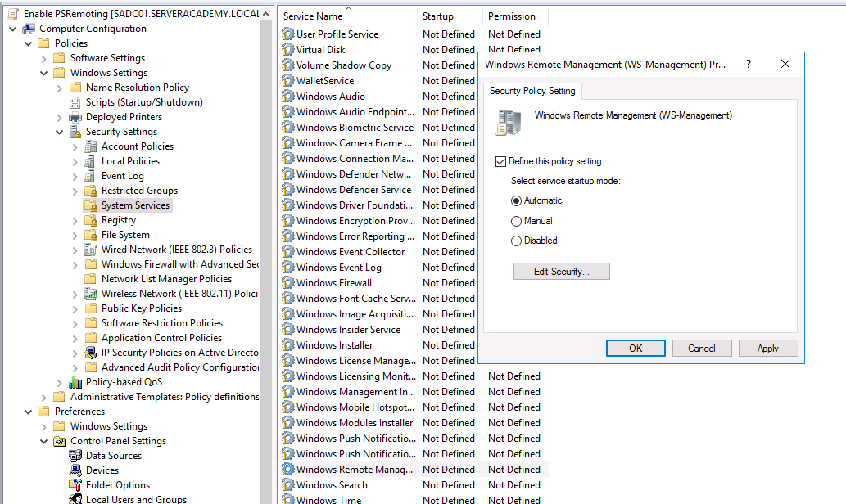Expand the Public Key Policies node
This screenshot has height=504, width=846.
(x=75, y=309)
